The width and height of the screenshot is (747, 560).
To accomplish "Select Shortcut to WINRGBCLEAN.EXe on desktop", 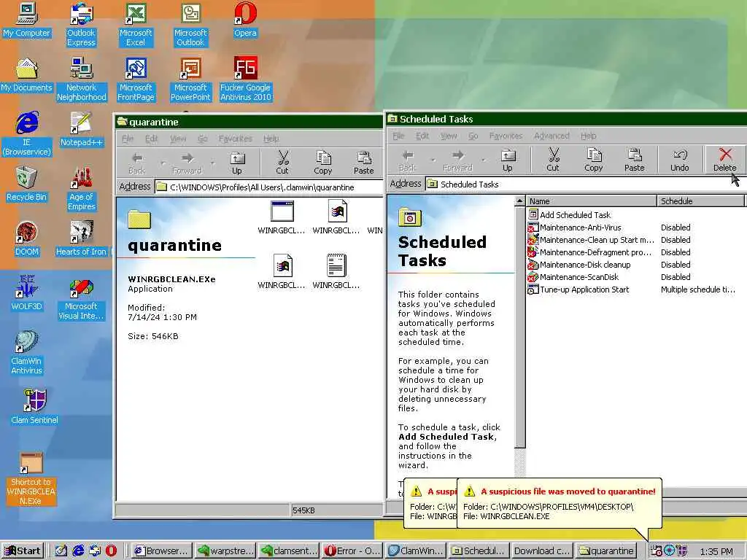I will 31,479.
